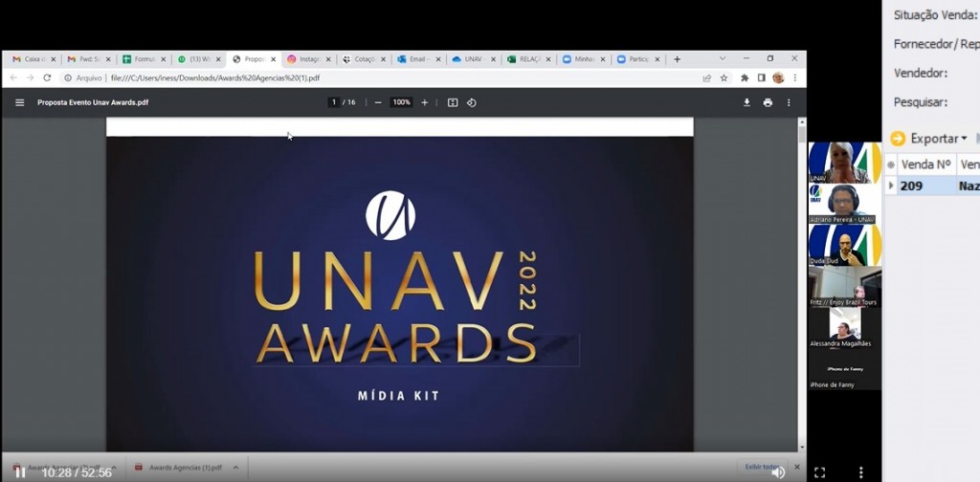This screenshot has width=980, height=482.
Task: Open Chrome tab search dropdown chevron
Action: (x=723, y=58)
